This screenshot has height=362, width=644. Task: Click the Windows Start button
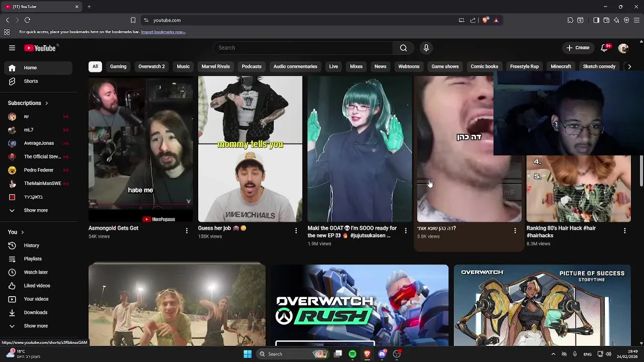tap(248, 354)
